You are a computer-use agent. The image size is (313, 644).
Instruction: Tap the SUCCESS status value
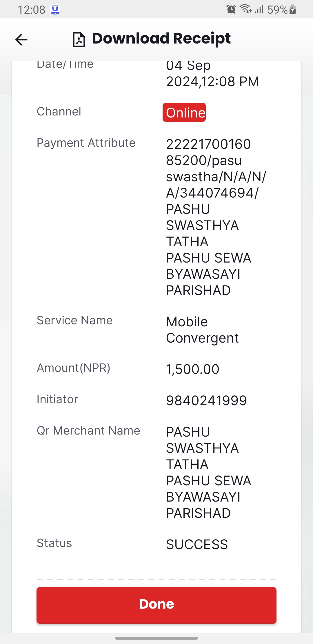[197, 544]
